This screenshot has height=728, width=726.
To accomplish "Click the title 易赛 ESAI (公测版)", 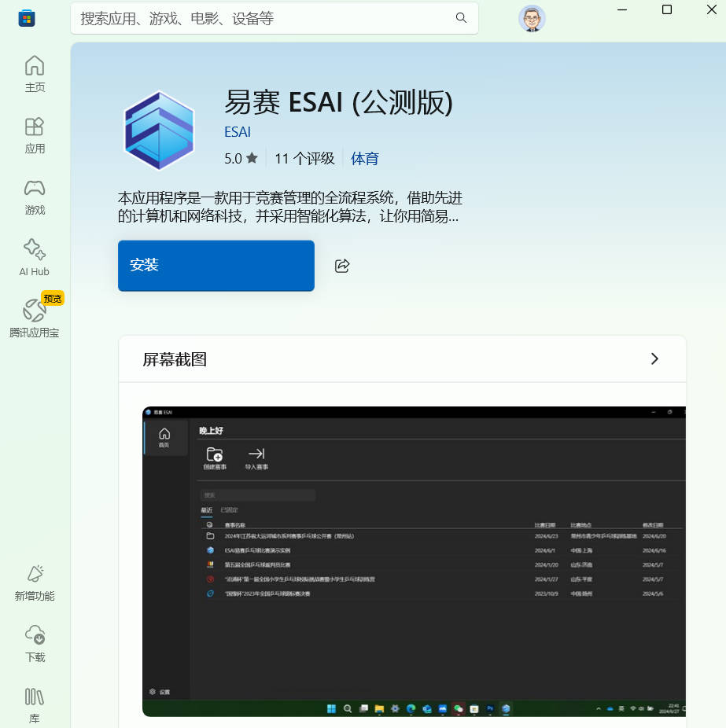I will coord(338,102).
